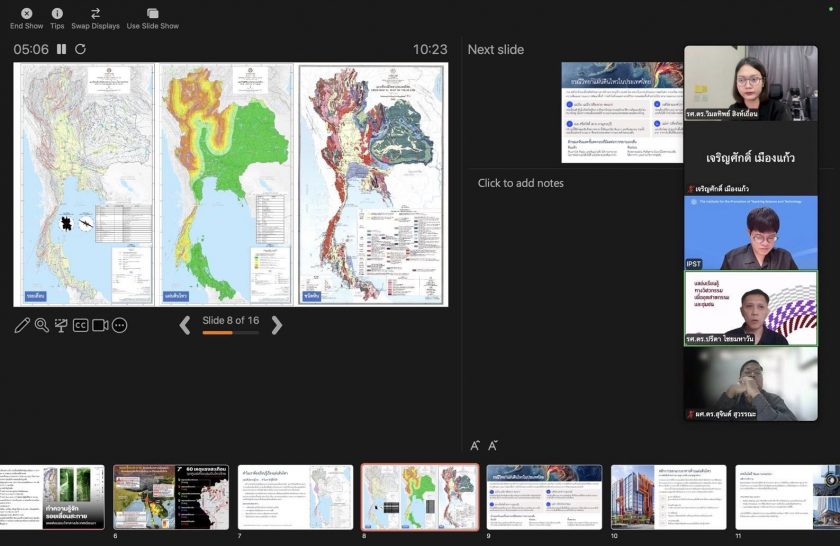840x546 pixels.
Task: Click the black screen presentation icon
Action: (61, 325)
